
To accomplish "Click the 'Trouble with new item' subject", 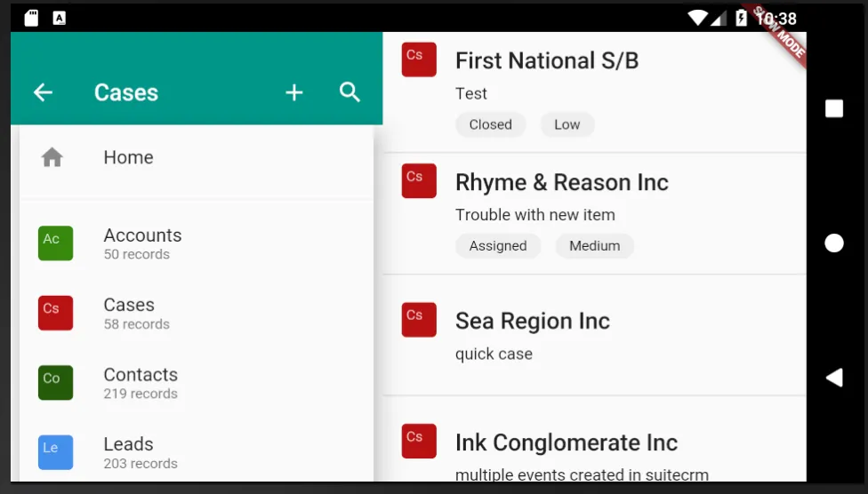I will (534, 215).
